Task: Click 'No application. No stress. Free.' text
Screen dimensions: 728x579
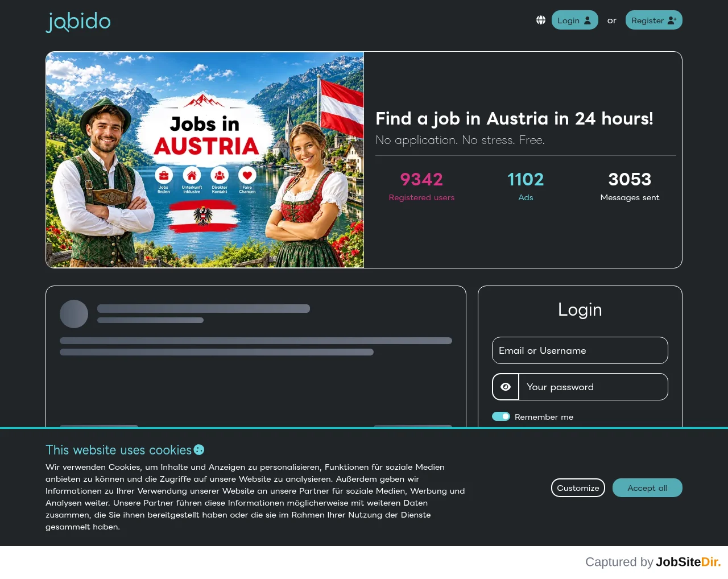Action: [460, 140]
